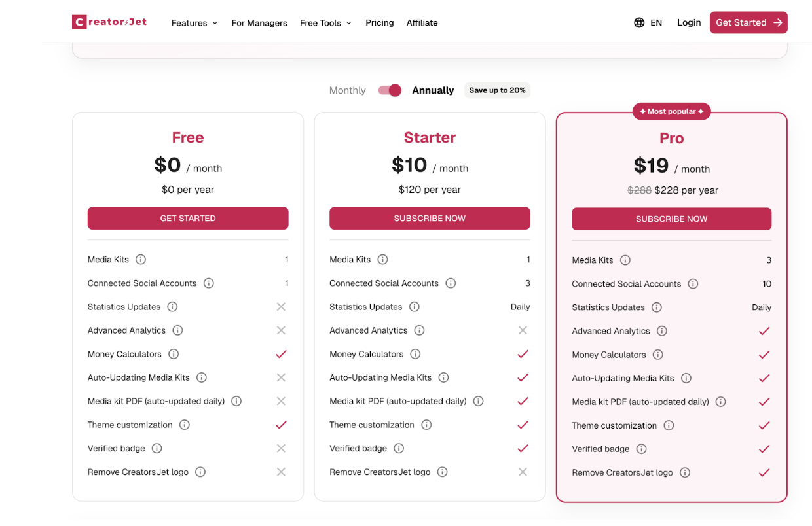
Task: Select Annually billing label
Action: [433, 90]
